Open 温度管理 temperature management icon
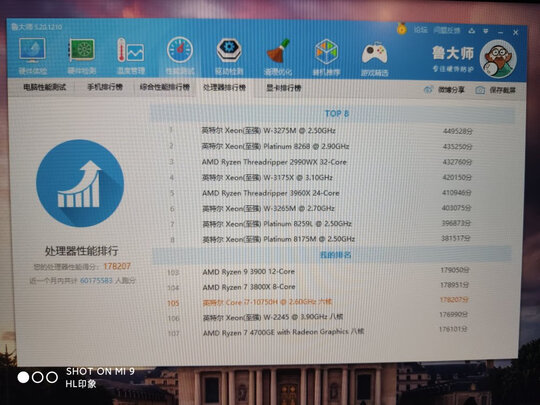The image size is (540, 405). [x=131, y=56]
